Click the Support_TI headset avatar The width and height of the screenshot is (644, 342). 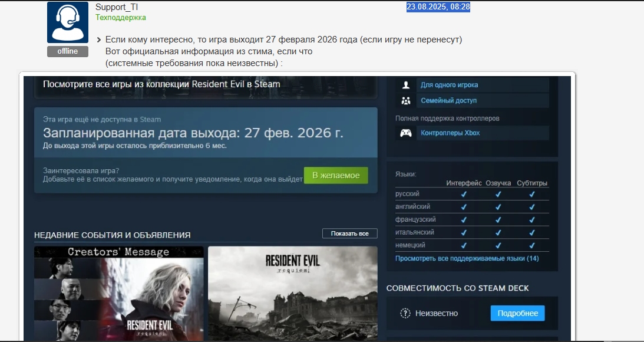[67, 22]
